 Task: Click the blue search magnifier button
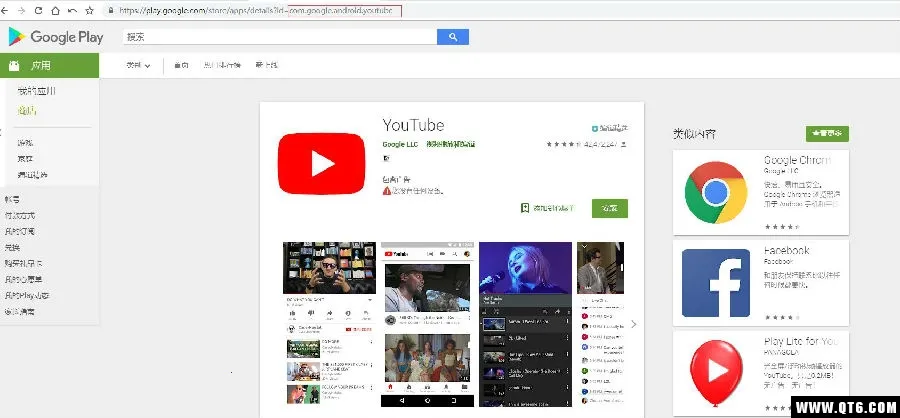453,37
